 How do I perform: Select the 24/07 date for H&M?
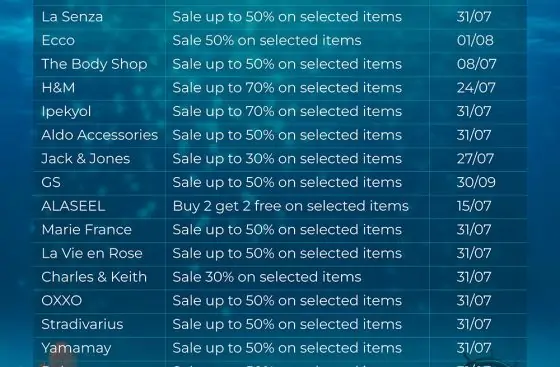tap(476, 88)
